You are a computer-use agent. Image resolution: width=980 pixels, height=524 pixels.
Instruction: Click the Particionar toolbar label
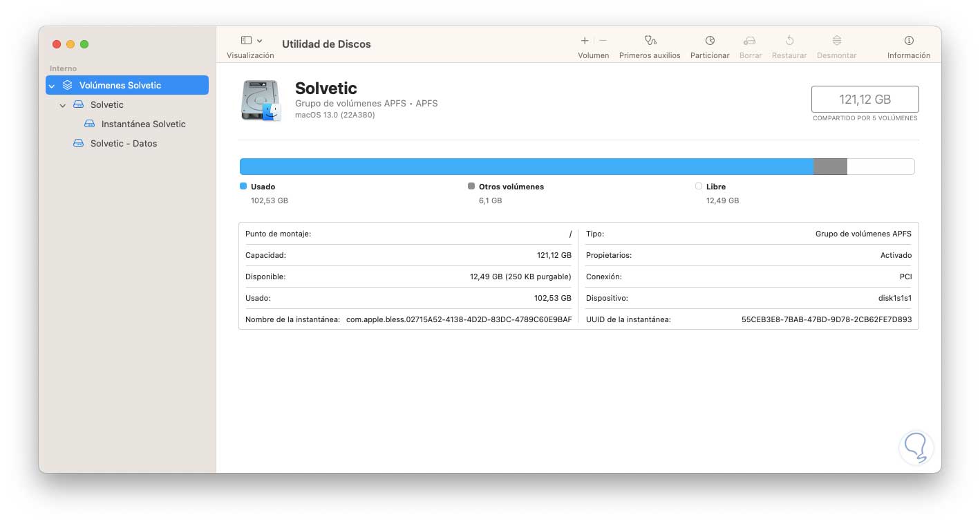[x=710, y=55]
